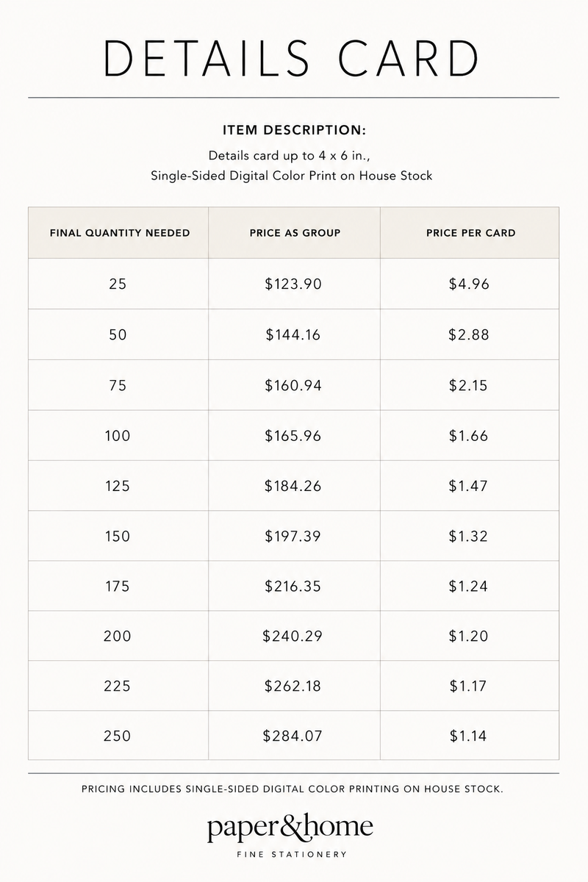588x882 pixels.
Task: Select the ITEM DESCRIPTION heading
Action: [x=294, y=131]
